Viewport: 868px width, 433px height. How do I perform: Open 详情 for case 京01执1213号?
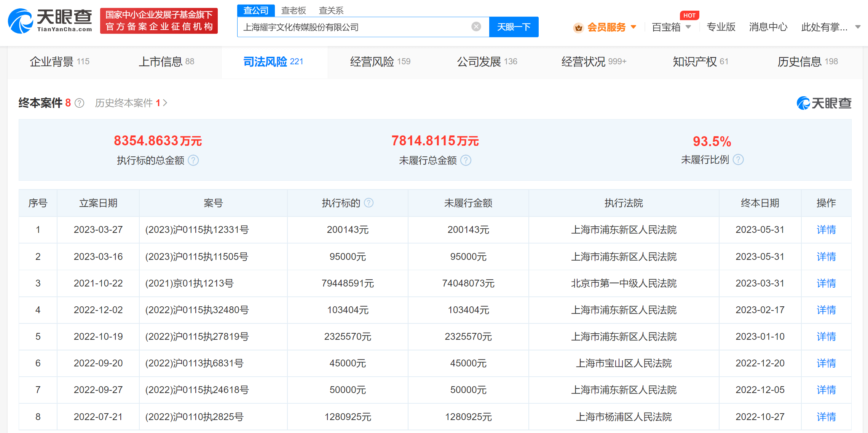point(826,283)
